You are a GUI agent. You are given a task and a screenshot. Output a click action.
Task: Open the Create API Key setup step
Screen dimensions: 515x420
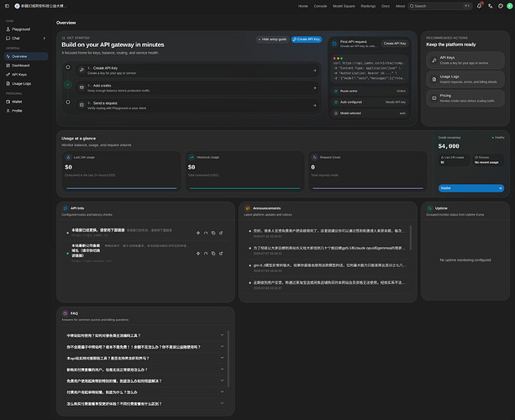click(x=197, y=71)
